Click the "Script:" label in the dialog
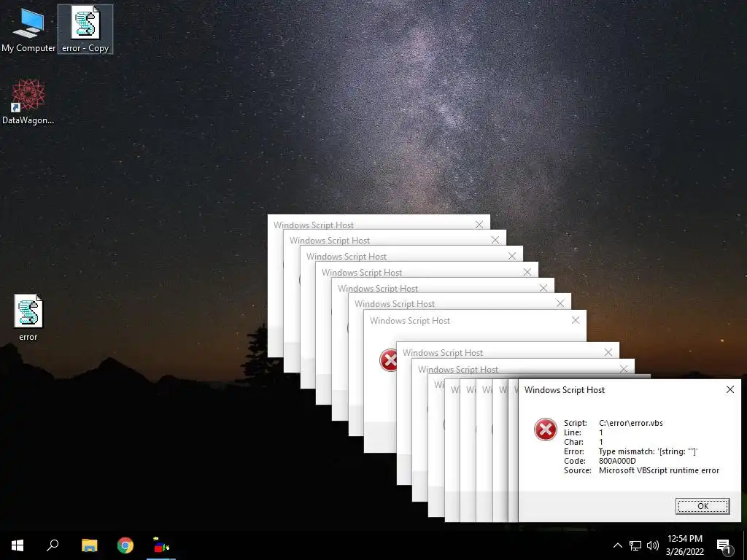The width and height of the screenshot is (747, 560). click(576, 423)
